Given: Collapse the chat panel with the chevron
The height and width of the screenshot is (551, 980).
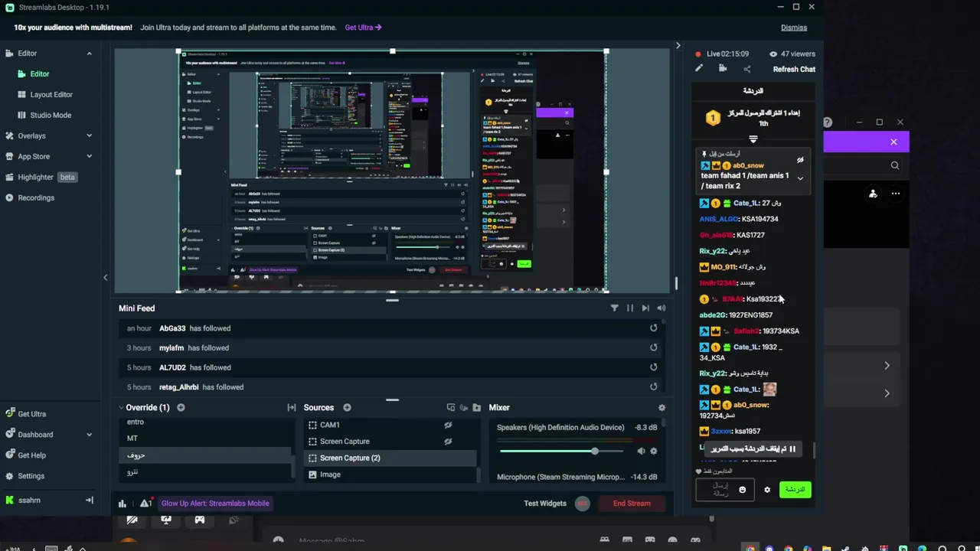Looking at the screenshot, I should click(678, 46).
